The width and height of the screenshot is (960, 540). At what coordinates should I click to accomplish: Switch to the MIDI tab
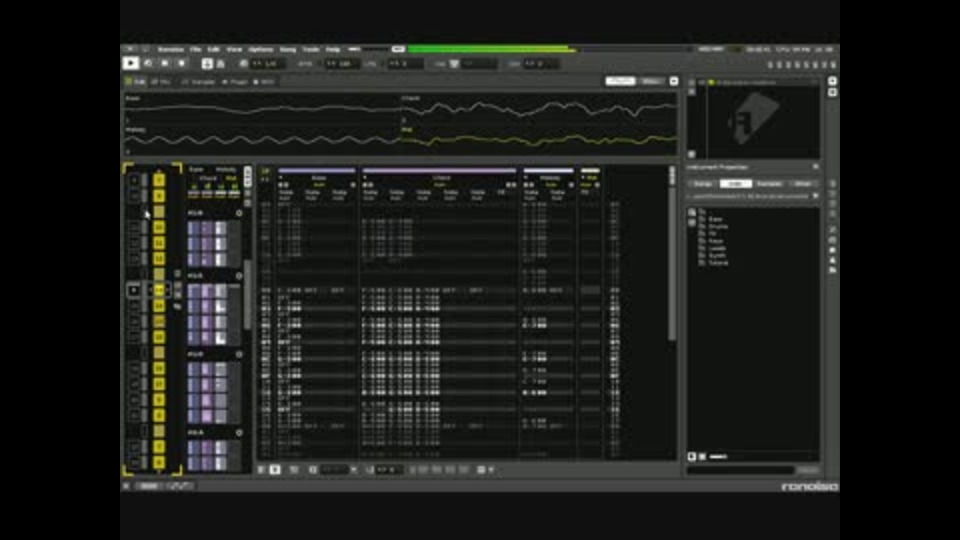tap(264, 81)
